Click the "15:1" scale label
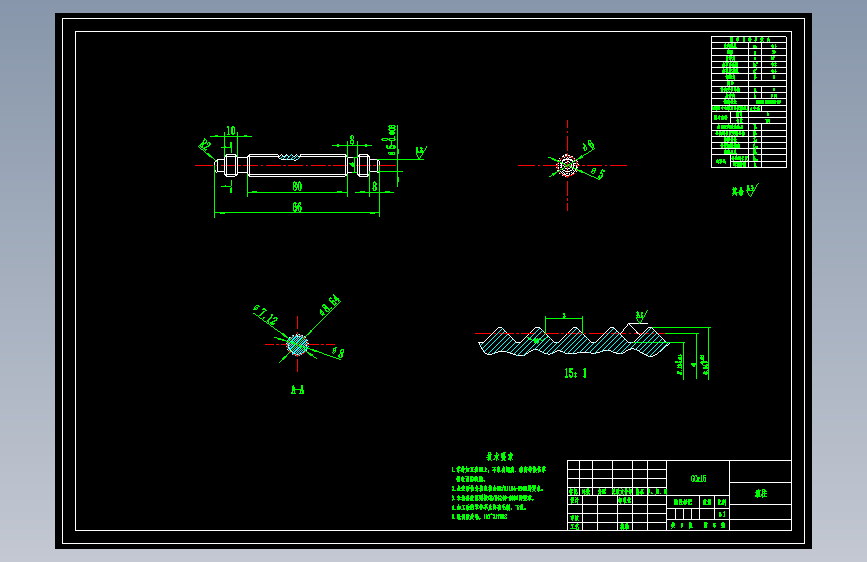Image resolution: width=867 pixels, height=562 pixels. point(575,373)
